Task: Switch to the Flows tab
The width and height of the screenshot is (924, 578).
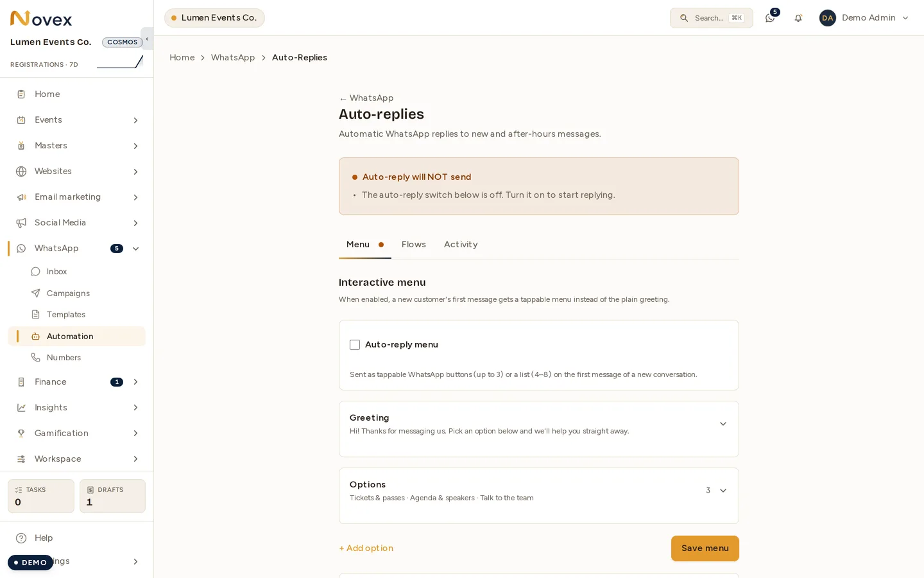Action: pos(414,245)
